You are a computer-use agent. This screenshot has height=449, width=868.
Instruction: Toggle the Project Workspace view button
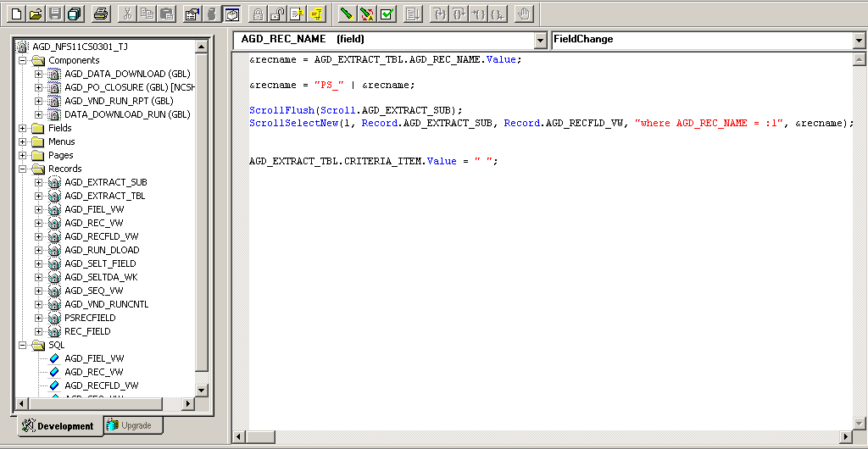click(231, 14)
